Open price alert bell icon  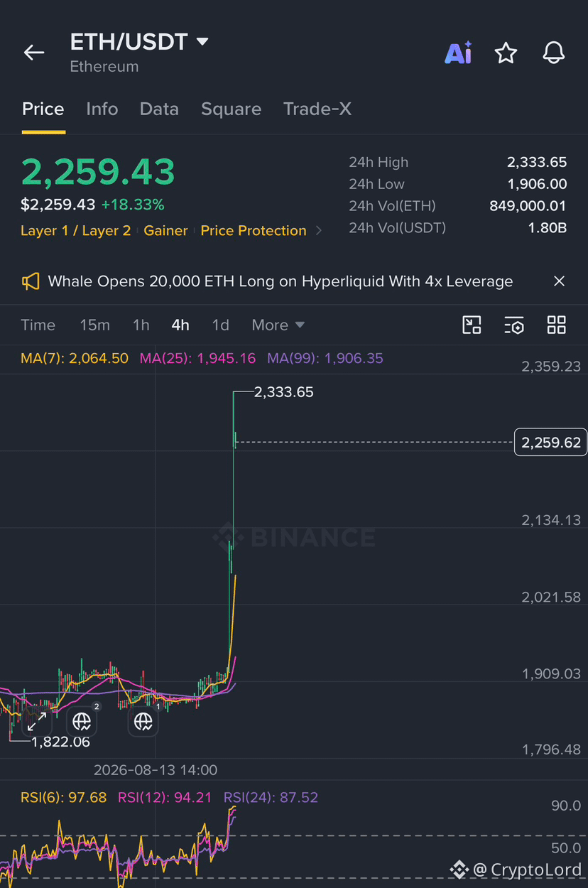coord(553,53)
